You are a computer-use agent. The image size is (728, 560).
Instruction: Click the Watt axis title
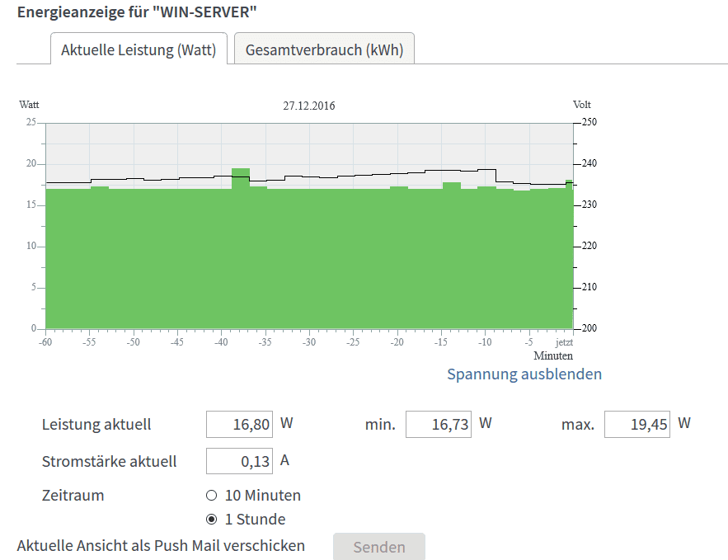[29, 105]
